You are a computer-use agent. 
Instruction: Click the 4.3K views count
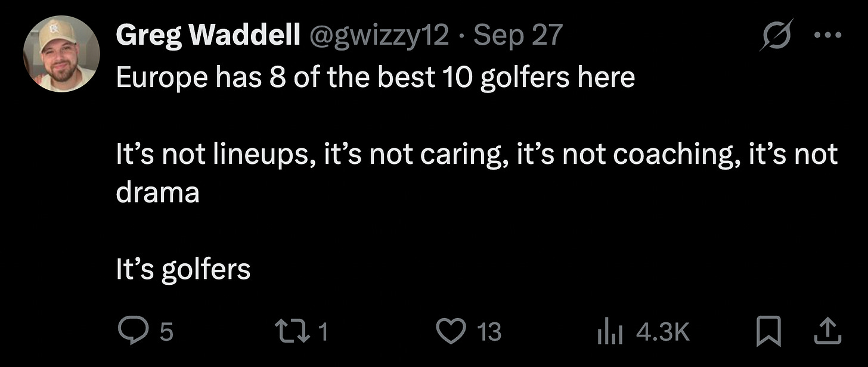point(663,332)
